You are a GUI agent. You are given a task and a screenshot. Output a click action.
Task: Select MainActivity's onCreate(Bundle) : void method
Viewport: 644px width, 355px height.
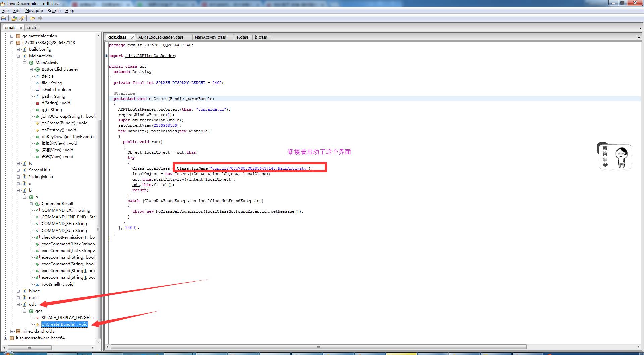64,123
